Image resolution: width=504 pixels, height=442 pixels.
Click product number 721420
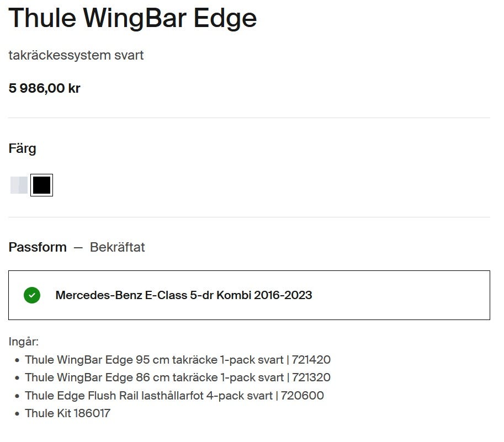[x=311, y=360]
